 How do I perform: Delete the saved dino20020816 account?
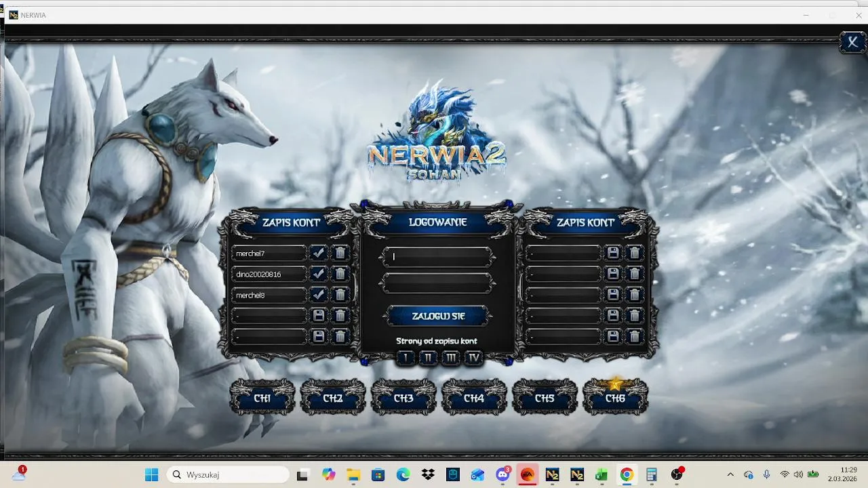340,274
